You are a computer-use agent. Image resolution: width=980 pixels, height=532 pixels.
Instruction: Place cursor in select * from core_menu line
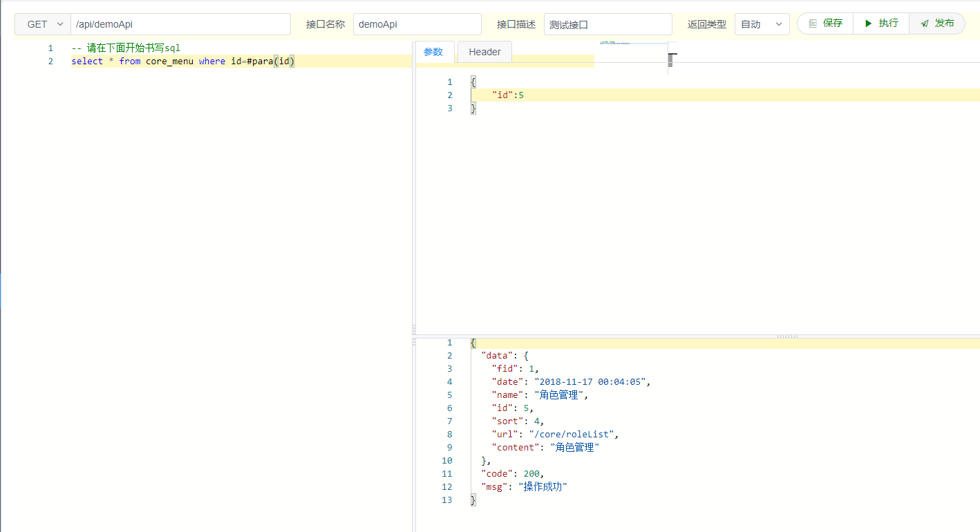tap(183, 61)
